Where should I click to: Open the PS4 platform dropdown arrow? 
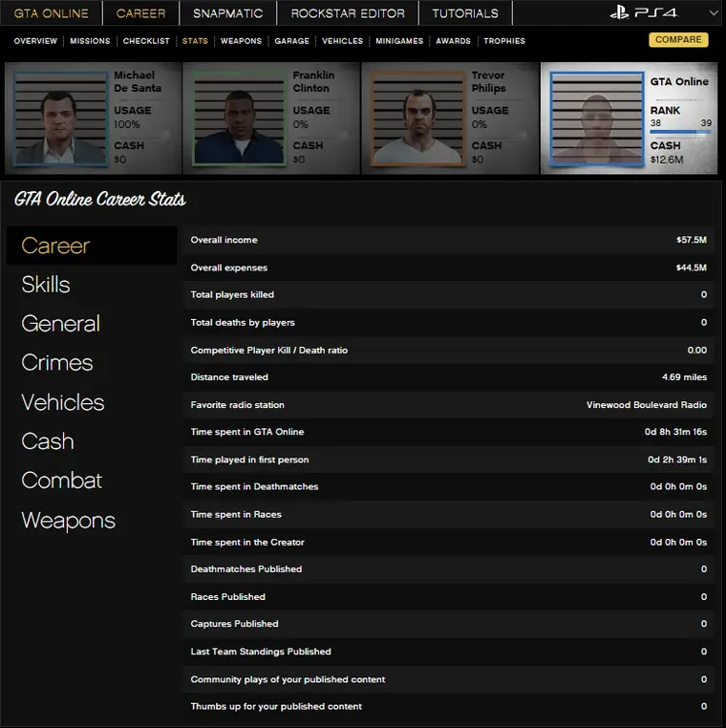pos(713,13)
